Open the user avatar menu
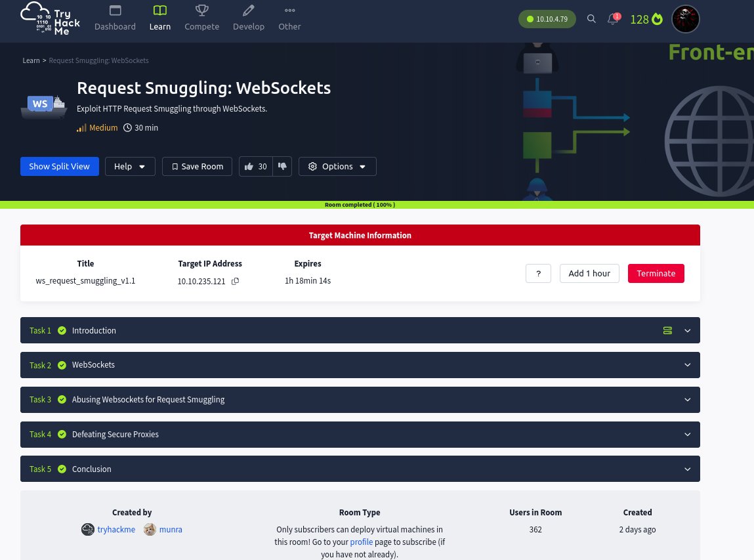 pos(685,19)
